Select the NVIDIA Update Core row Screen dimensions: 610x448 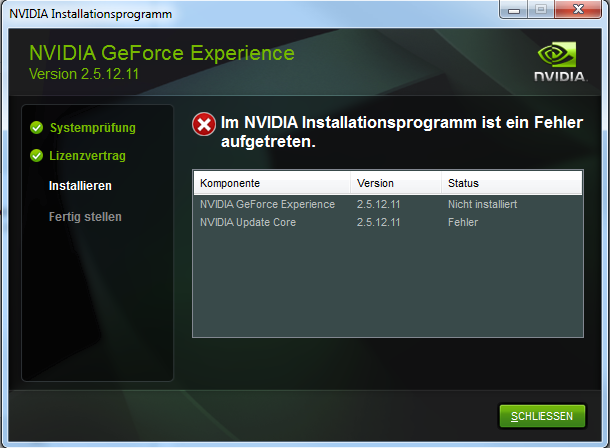coord(388,222)
